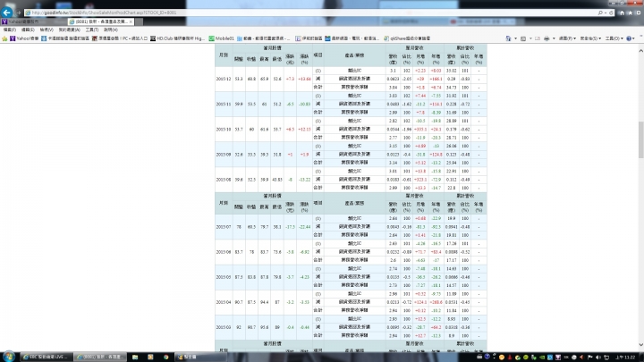Click the browser forward arrow
The width and height of the screenshot is (644, 362).
point(18,13)
